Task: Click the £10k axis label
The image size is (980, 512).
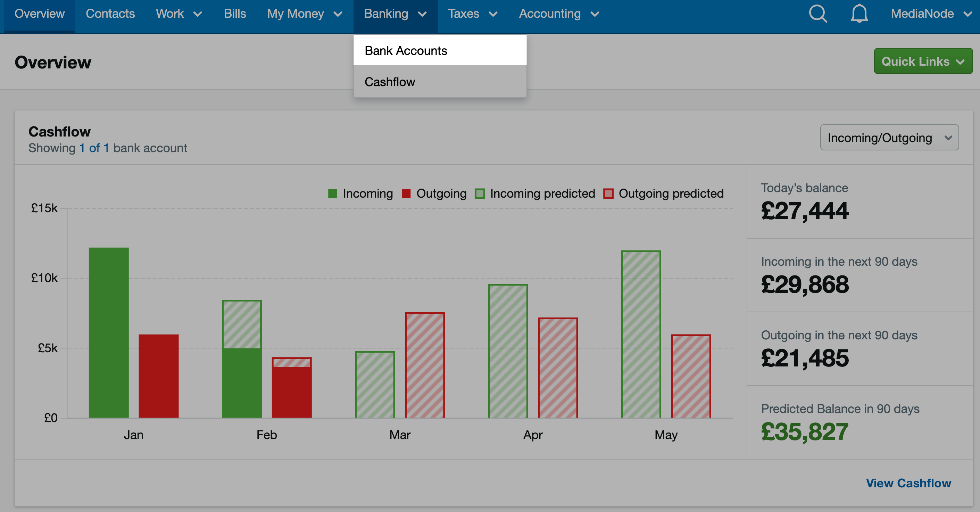Action: [x=44, y=278]
